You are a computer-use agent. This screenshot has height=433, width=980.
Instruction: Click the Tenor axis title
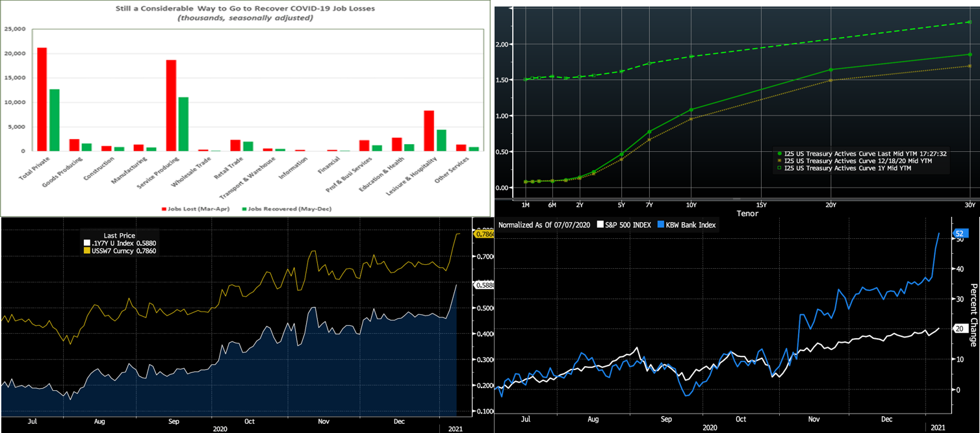click(x=747, y=213)
